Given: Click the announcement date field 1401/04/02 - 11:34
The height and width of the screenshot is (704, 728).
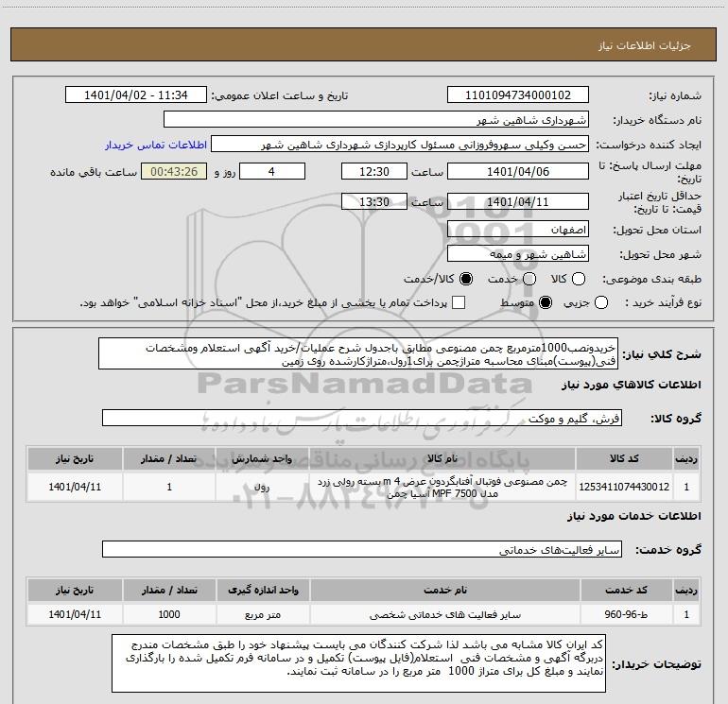Looking at the screenshot, I should click(136, 94).
